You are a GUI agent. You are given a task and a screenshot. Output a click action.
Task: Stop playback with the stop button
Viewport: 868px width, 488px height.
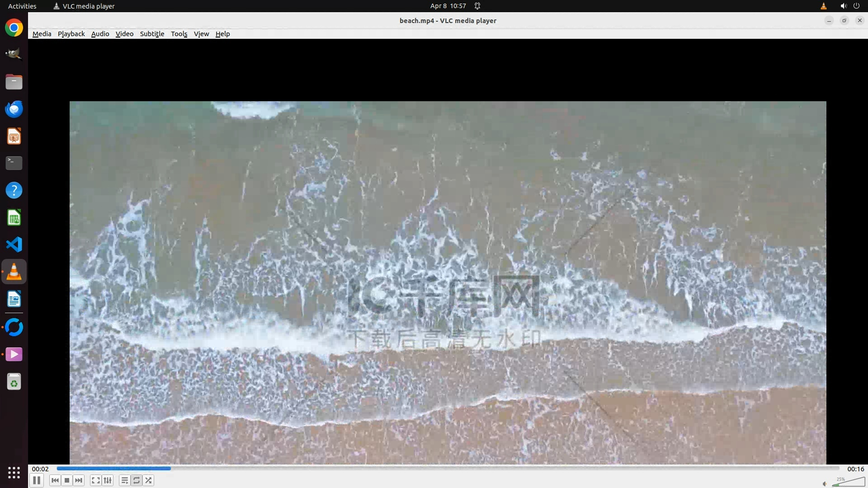[x=67, y=480]
